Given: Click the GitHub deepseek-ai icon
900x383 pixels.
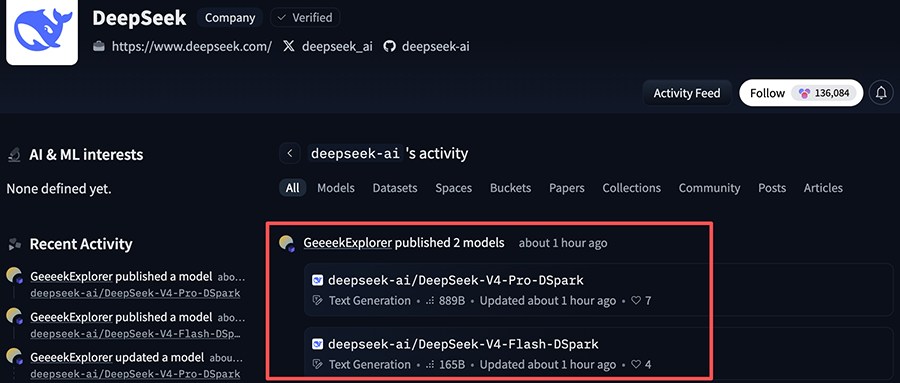Looking at the screenshot, I should (x=390, y=47).
